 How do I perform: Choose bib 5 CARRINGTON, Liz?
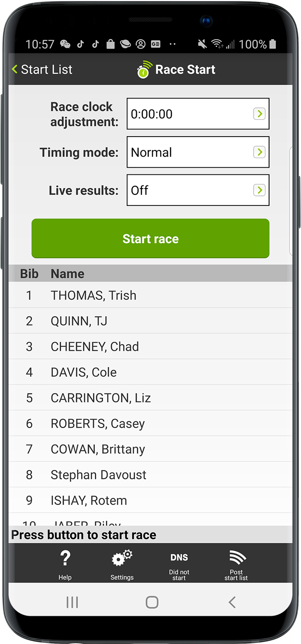click(150, 398)
